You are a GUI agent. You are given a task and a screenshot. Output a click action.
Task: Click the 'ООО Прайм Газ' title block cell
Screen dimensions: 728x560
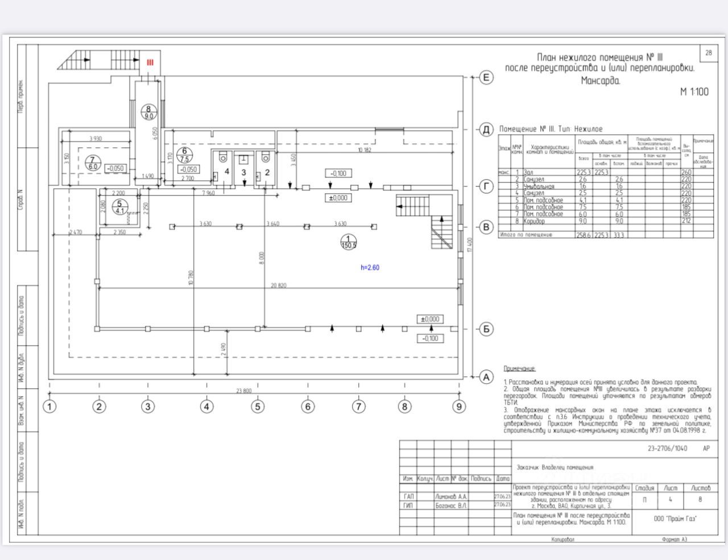(x=675, y=518)
